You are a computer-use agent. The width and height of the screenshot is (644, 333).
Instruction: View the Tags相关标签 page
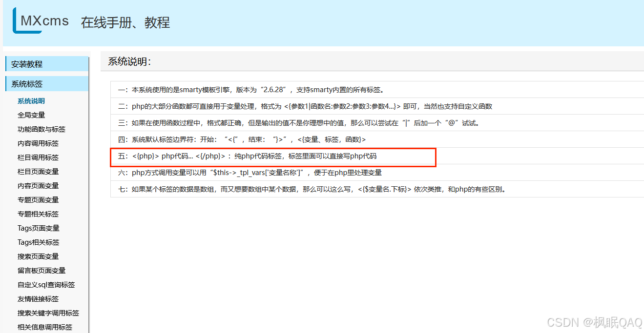pos(38,242)
